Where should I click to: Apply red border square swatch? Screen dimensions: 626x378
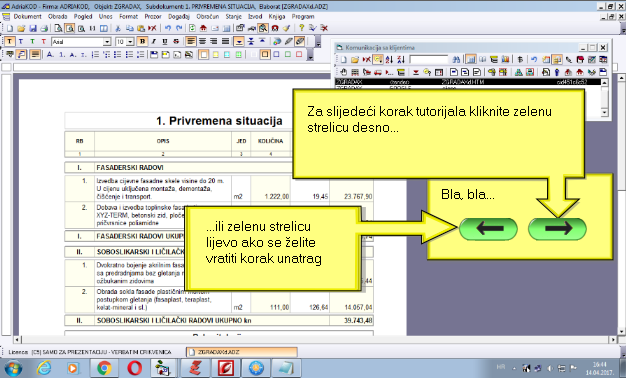299,55
